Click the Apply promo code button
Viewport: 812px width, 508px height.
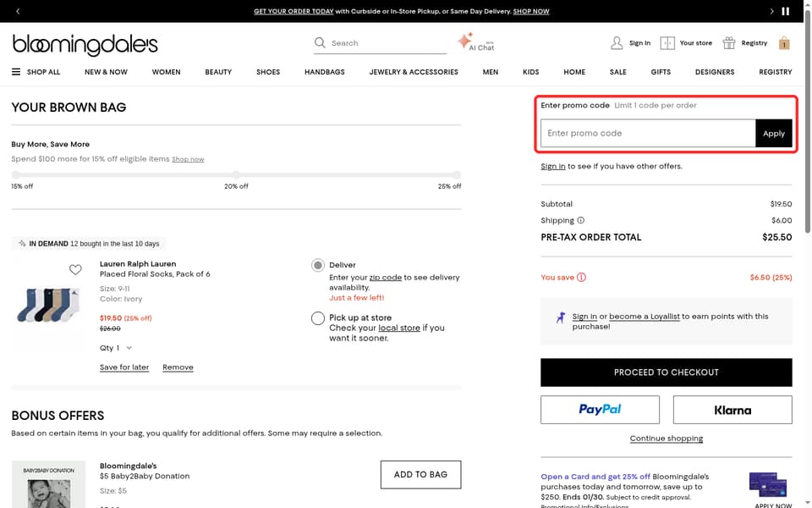click(x=774, y=133)
